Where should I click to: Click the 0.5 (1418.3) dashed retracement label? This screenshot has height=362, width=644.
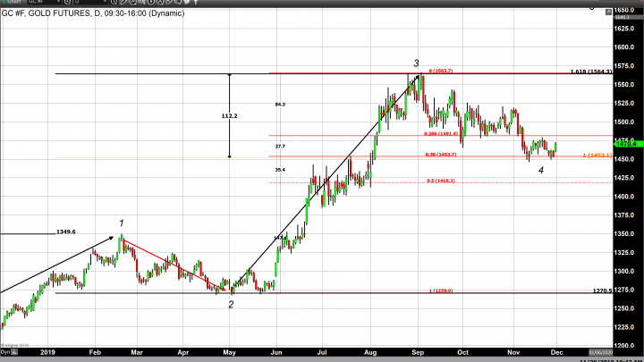coord(441,181)
